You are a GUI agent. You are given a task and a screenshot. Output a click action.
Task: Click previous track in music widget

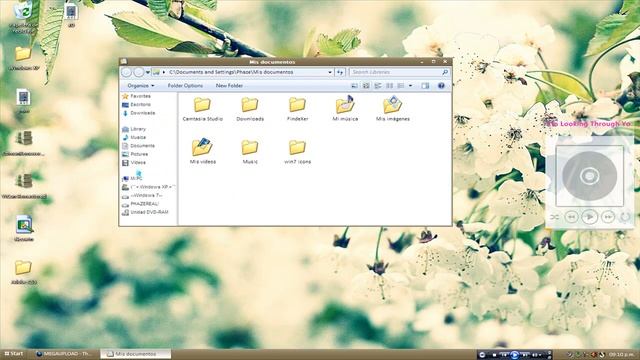click(571, 217)
